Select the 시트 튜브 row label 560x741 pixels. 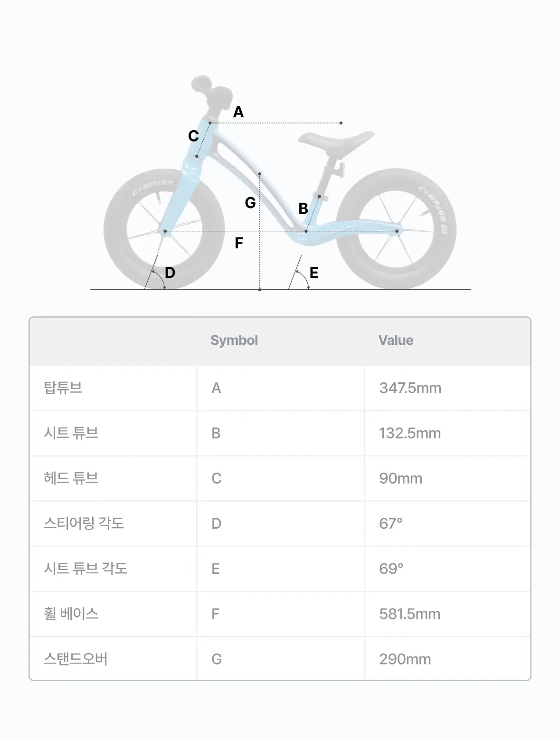click(71, 433)
